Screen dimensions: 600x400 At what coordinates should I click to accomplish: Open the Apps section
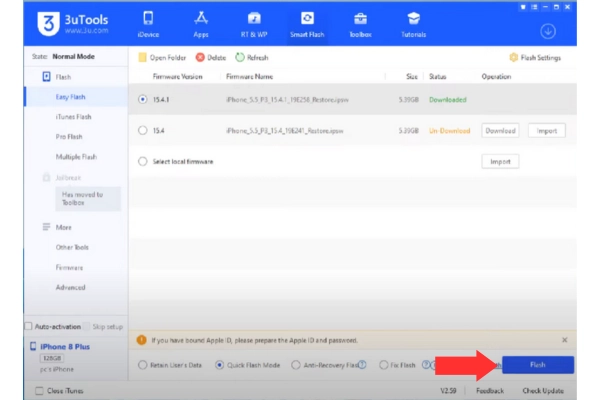tap(201, 23)
